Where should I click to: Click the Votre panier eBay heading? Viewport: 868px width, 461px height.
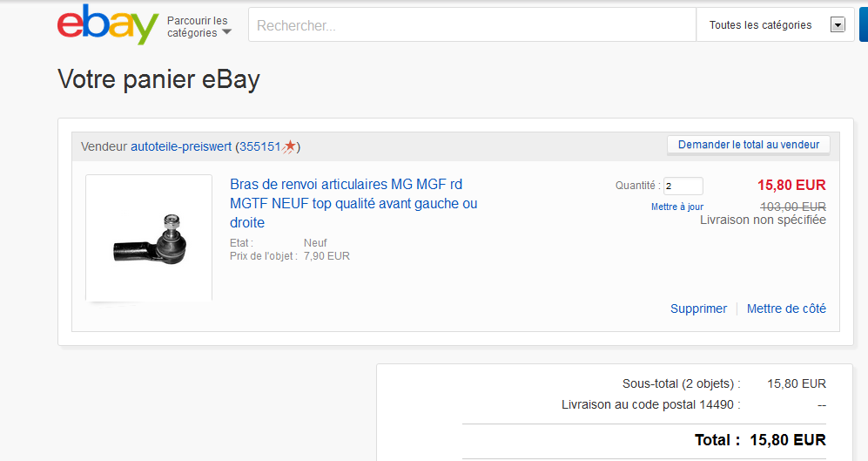click(x=158, y=79)
